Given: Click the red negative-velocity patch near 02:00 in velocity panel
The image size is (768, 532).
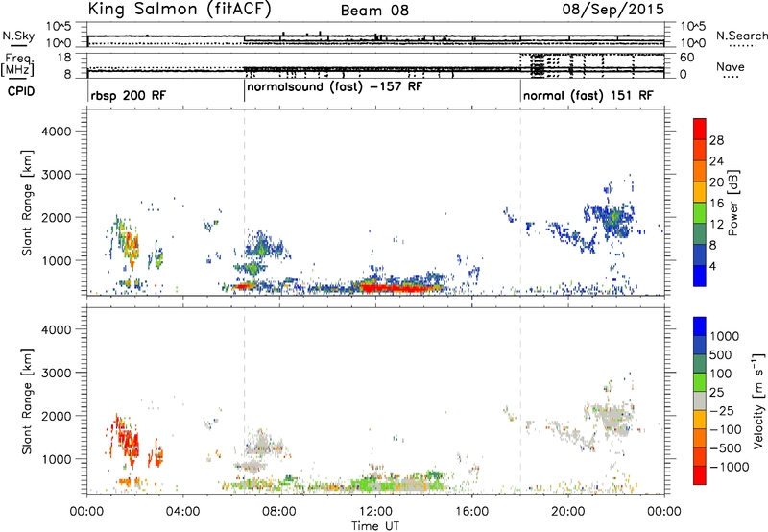Looking at the screenshot, I should tap(129, 440).
